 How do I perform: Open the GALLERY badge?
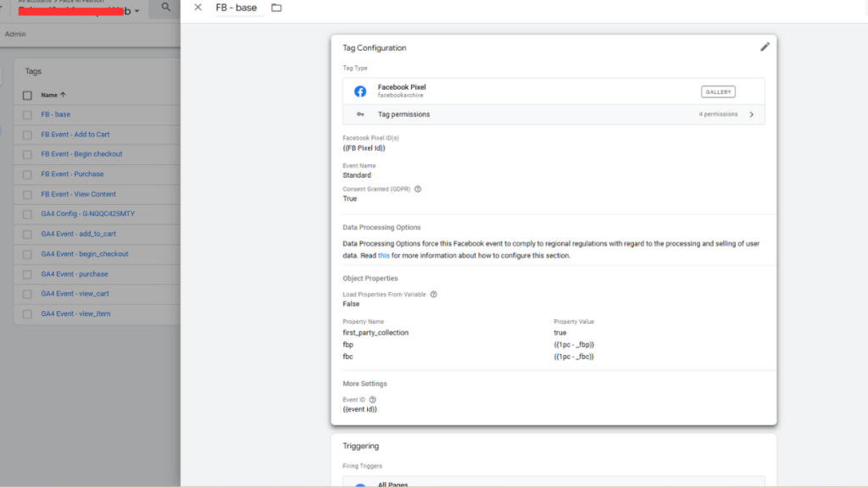point(718,91)
